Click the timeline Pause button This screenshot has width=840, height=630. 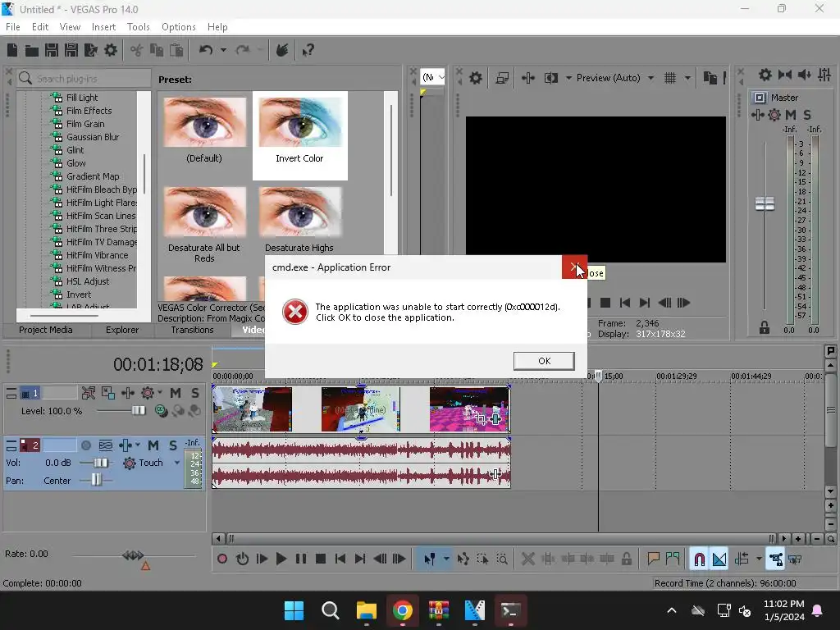point(300,559)
